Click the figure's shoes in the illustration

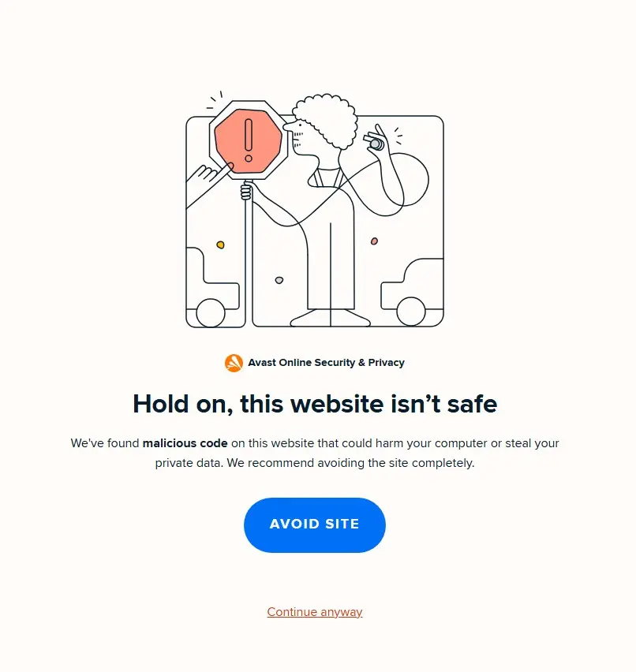[330, 318]
